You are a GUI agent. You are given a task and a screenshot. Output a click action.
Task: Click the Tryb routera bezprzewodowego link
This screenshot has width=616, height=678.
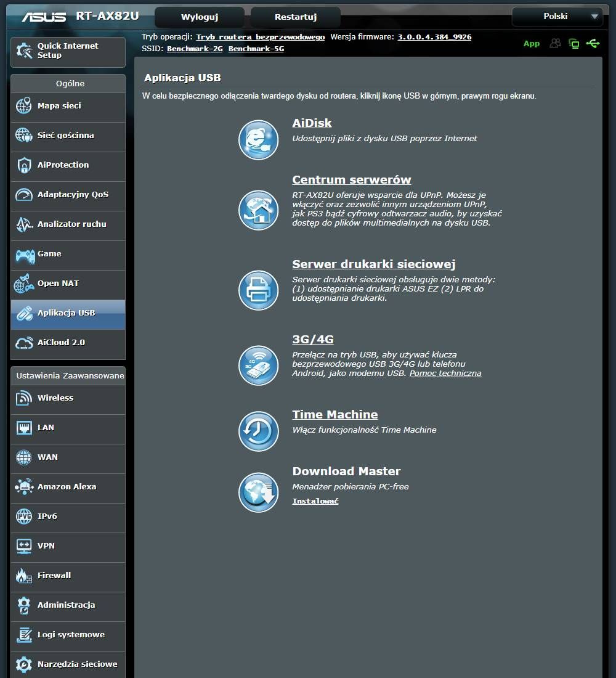(260, 37)
